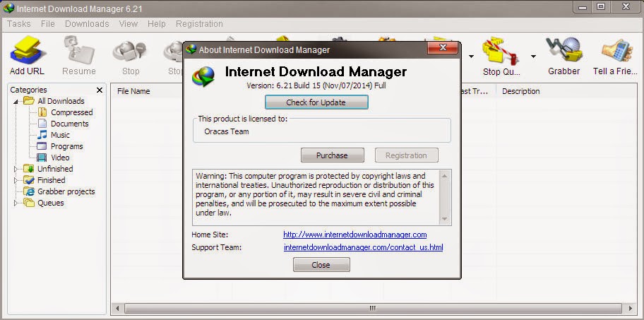Open the Tasks menu
The width and height of the screenshot is (644, 320).
(19, 24)
